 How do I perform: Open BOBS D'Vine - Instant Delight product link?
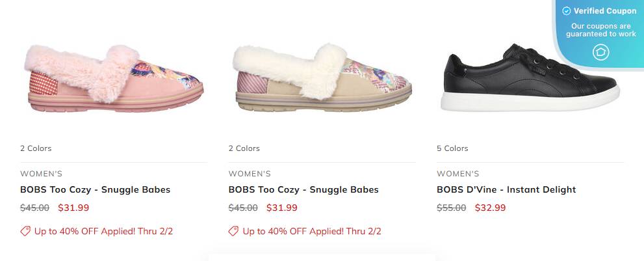(506, 190)
